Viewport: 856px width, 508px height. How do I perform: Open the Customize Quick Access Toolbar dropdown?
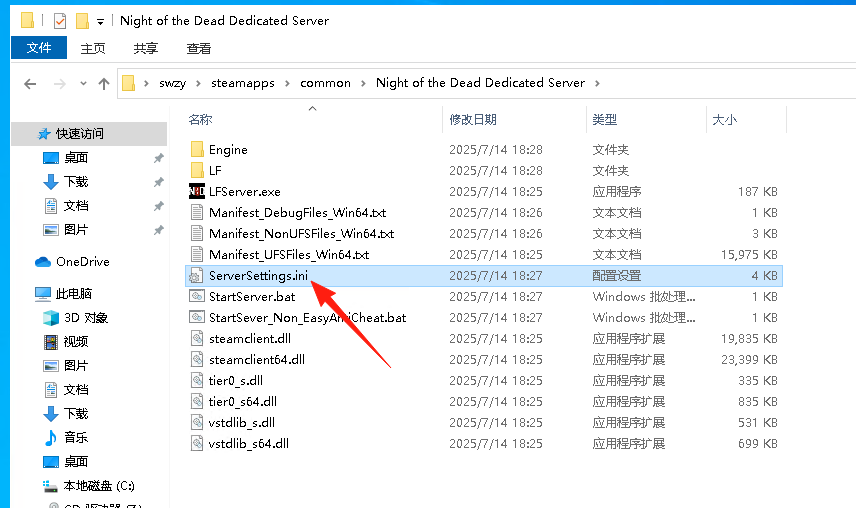pyautogui.click(x=100, y=22)
